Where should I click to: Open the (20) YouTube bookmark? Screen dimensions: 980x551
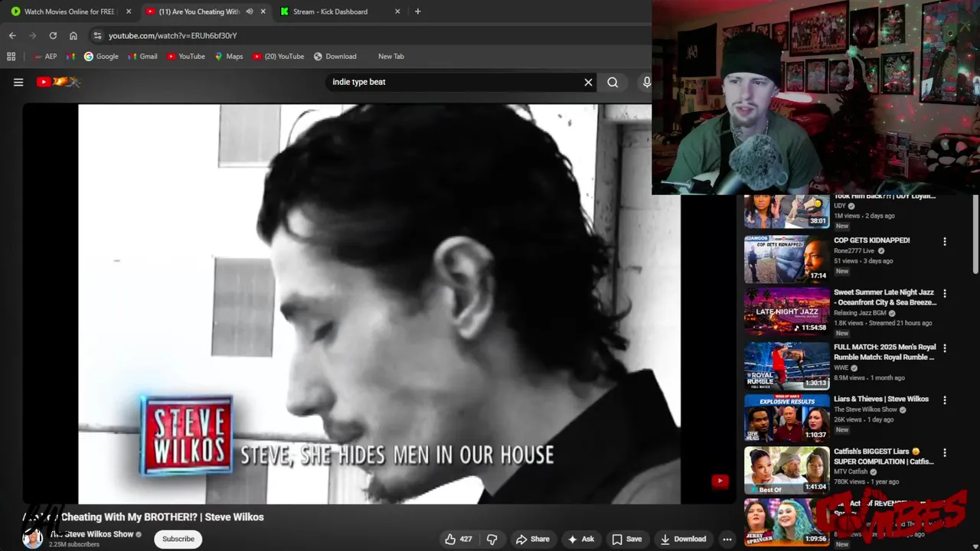(x=279, y=56)
